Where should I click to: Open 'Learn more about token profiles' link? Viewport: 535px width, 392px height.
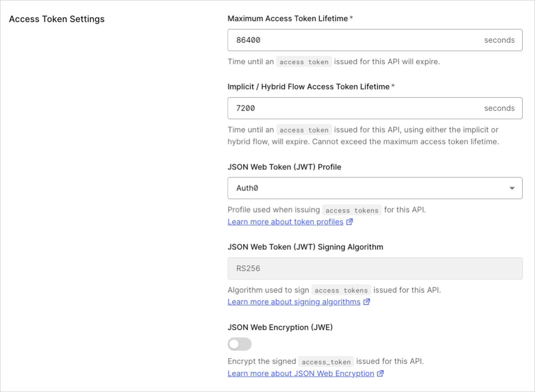tap(285, 222)
